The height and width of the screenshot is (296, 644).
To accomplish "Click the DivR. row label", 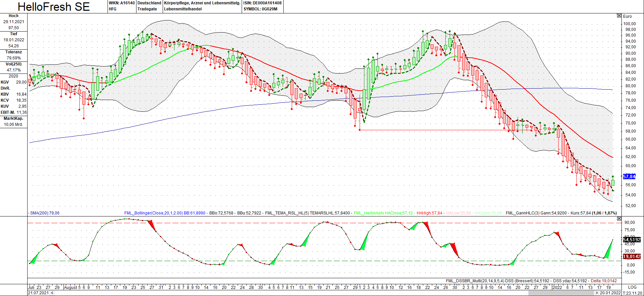I will 5,88.
